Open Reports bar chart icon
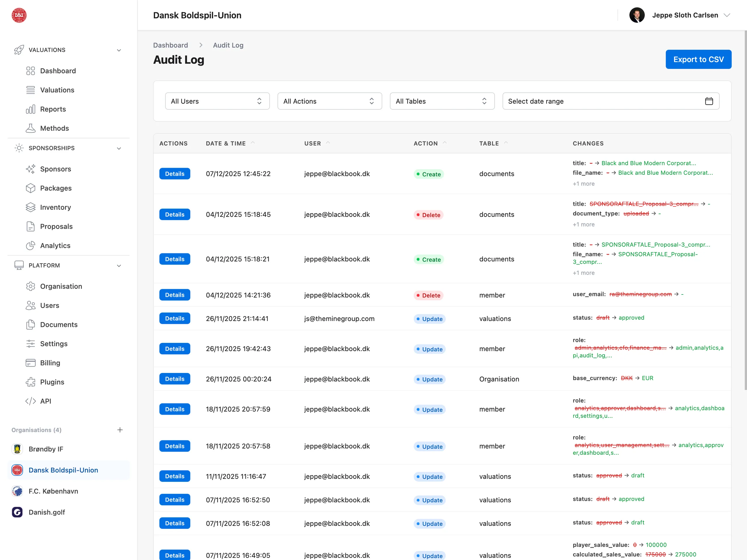Viewport: 747px width, 560px height. pyautogui.click(x=30, y=109)
